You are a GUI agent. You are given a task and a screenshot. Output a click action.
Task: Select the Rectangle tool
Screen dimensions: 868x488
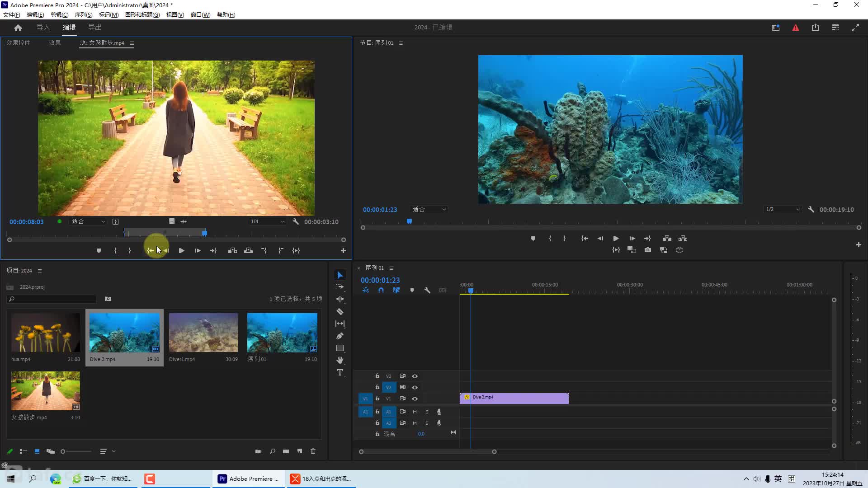(340, 348)
